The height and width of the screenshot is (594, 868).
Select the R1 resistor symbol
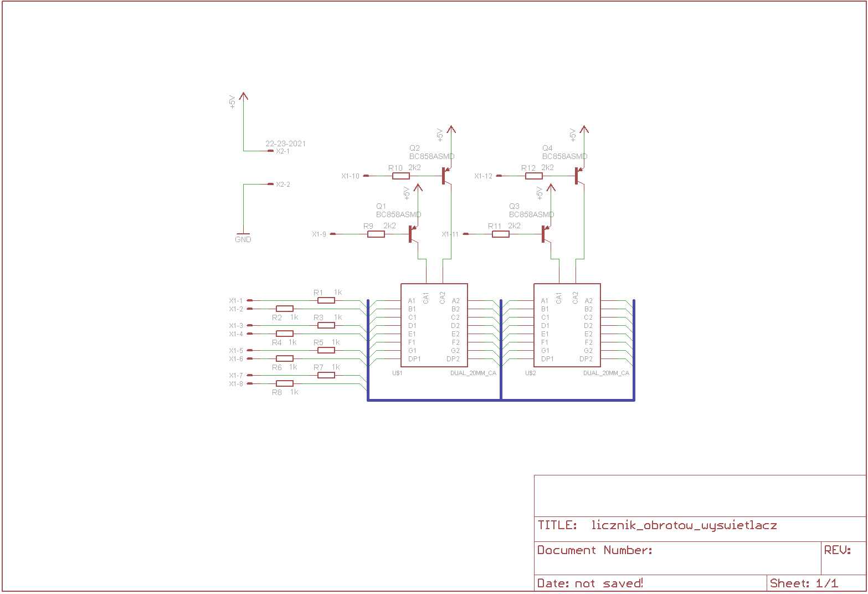pos(326,300)
